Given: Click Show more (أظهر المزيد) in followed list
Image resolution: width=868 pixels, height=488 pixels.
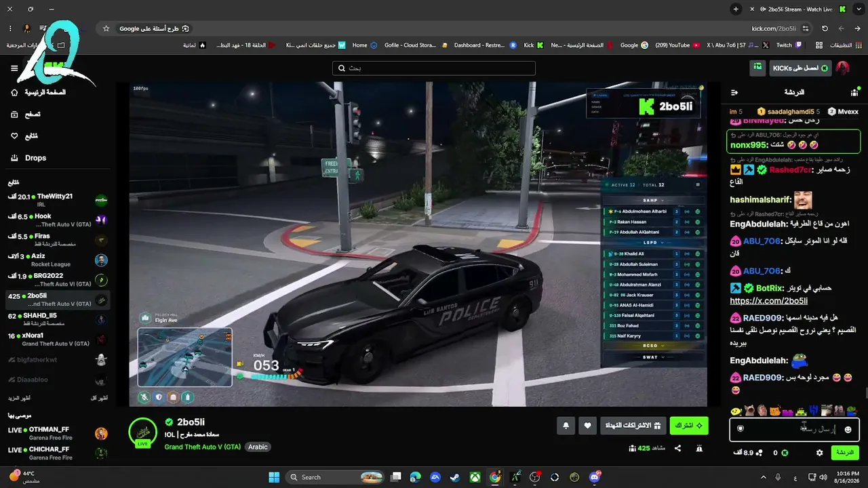Looking at the screenshot, I should (19, 398).
